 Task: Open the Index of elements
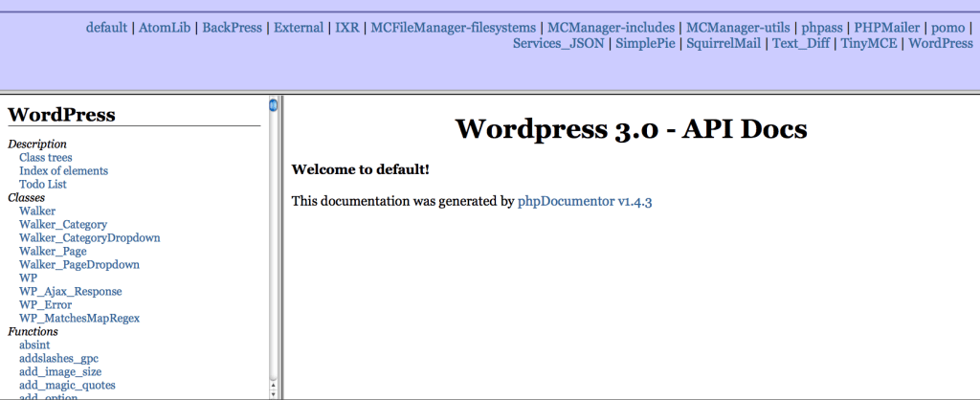(63, 170)
